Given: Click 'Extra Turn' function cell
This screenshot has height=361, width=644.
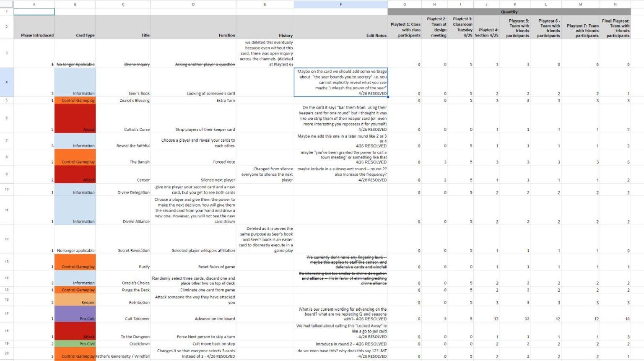Looking at the screenshot, I should pos(193,101).
